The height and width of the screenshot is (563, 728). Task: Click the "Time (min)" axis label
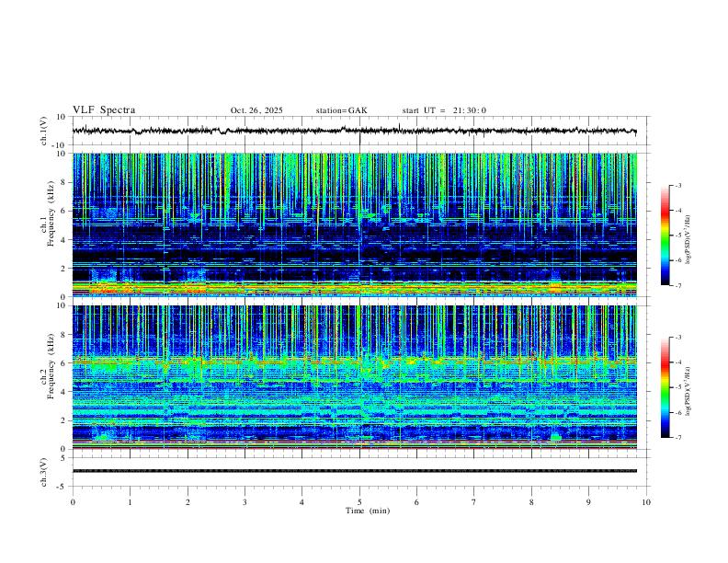[x=368, y=511]
